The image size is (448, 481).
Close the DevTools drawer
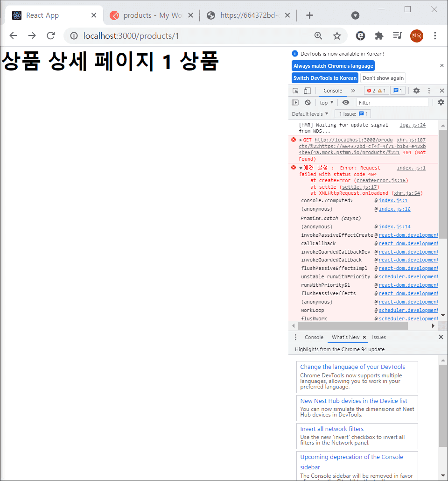[x=441, y=337]
